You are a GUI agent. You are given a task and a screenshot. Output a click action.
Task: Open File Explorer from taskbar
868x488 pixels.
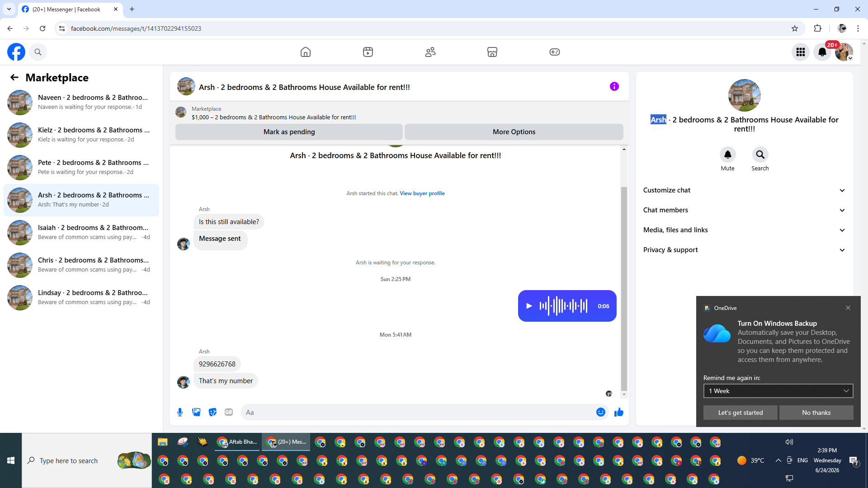tap(163, 442)
